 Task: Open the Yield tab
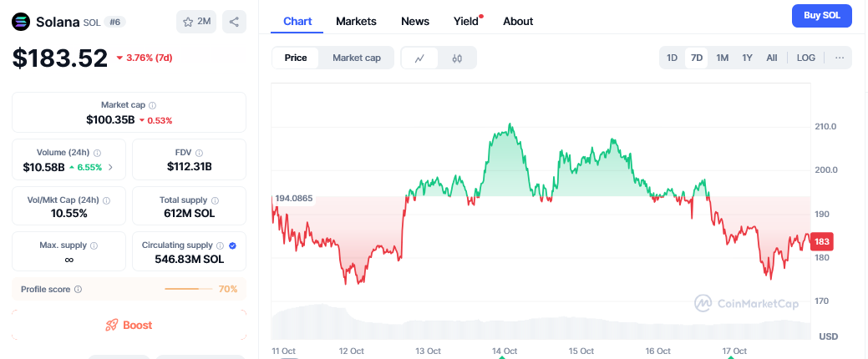coord(466,21)
